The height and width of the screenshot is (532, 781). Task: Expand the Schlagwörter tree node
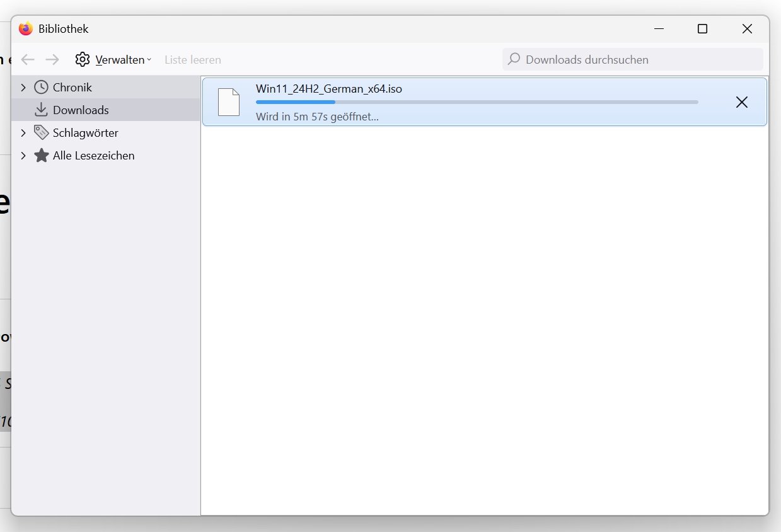coord(23,132)
